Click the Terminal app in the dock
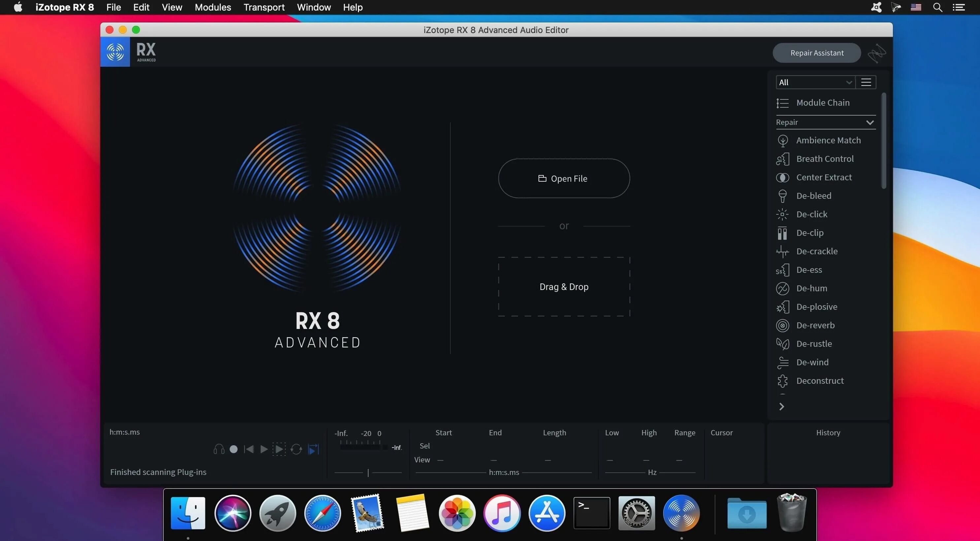This screenshot has width=980, height=541. click(x=591, y=512)
